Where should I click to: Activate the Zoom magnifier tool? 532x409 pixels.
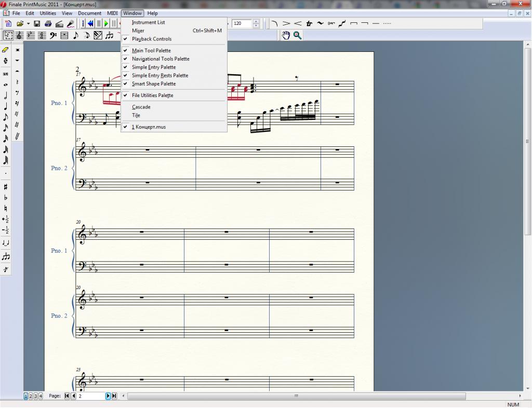point(297,35)
